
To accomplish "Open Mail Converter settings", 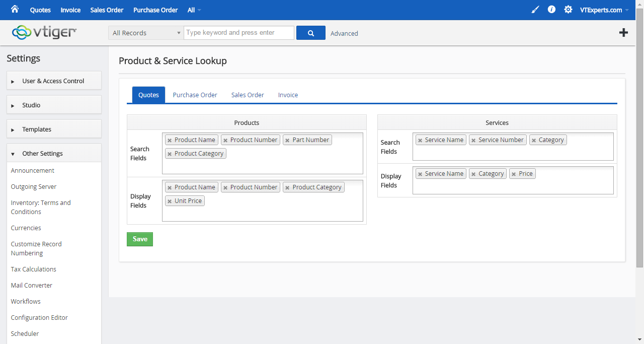I will [32, 286].
